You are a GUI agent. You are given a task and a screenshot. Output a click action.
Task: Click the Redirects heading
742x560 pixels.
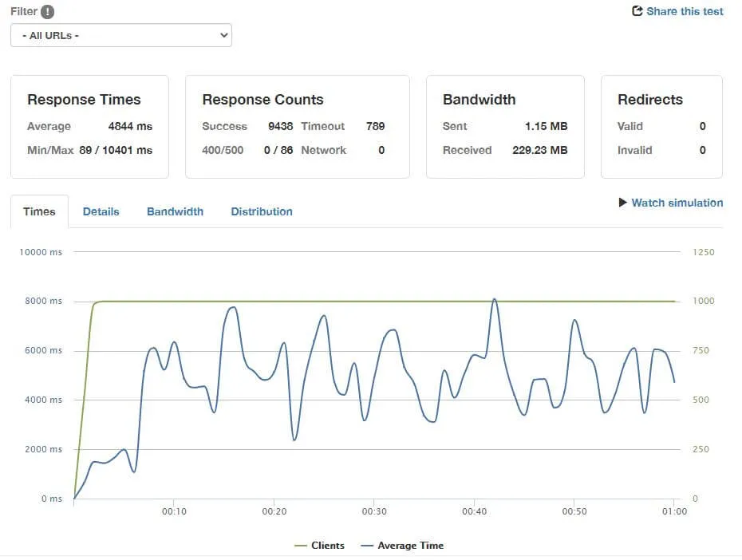pyautogui.click(x=650, y=100)
